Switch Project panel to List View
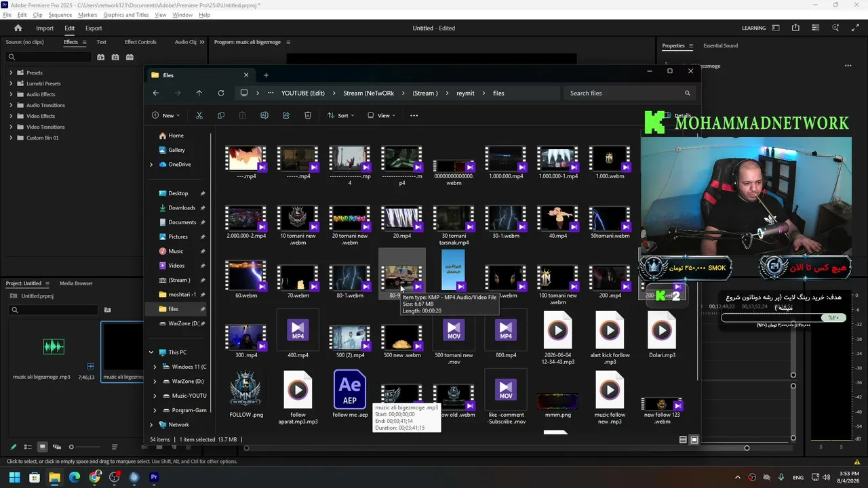Screen dimensions: 868x488 point(28,447)
